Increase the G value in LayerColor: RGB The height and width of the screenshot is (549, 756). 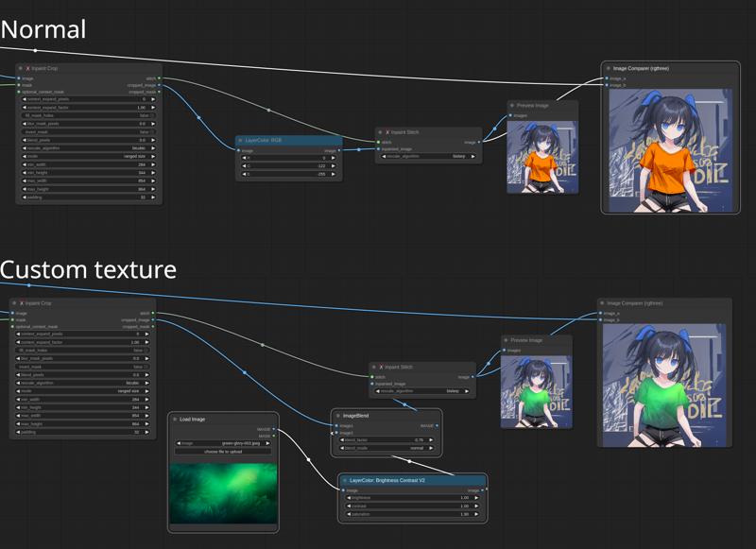(334, 165)
